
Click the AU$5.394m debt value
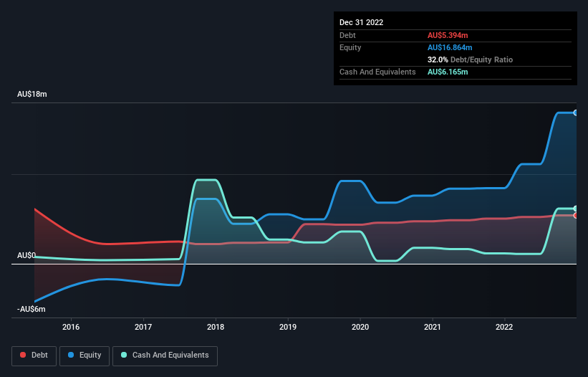click(x=448, y=35)
